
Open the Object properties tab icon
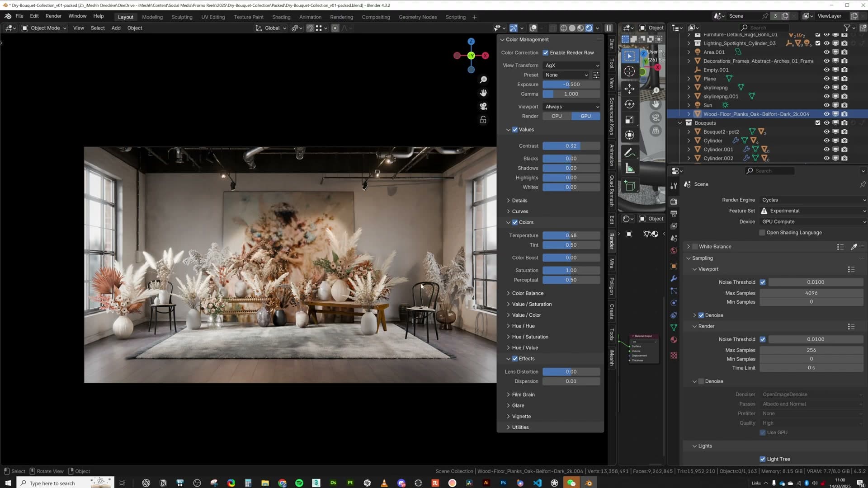coord(674,266)
